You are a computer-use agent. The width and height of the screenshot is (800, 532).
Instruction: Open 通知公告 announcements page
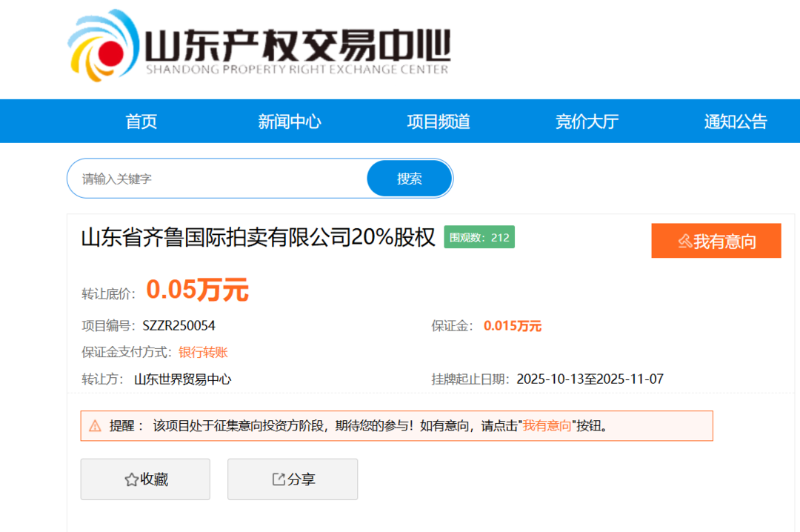736,122
